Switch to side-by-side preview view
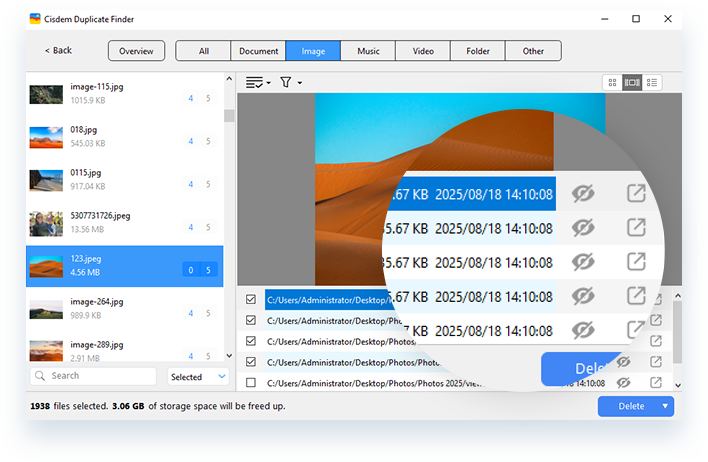The width and height of the screenshot is (708, 462). [632, 83]
